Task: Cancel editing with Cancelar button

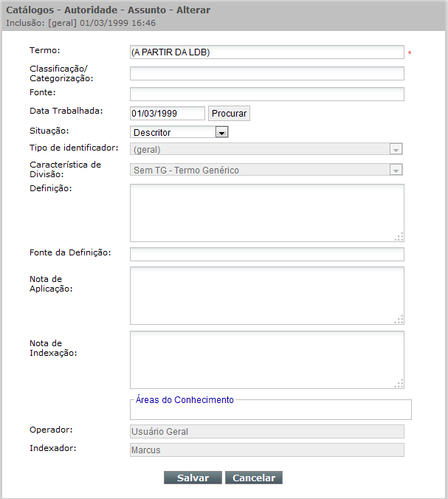Action: 254,478
